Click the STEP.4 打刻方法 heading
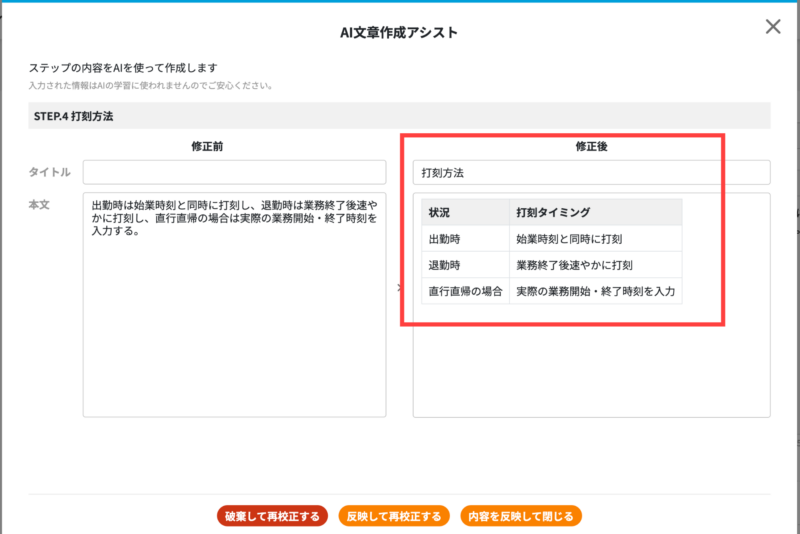This screenshot has width=800, height=534. point(73,116)
